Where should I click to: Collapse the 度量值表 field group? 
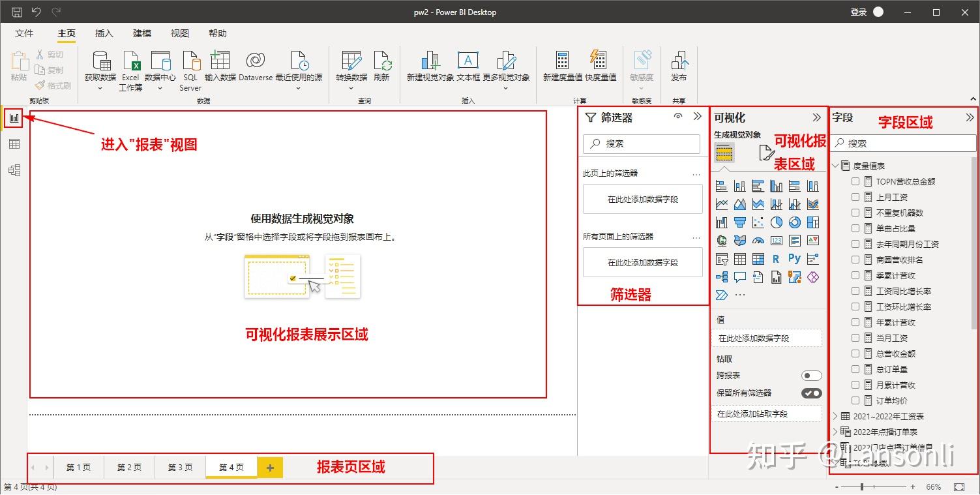(835, 165)
